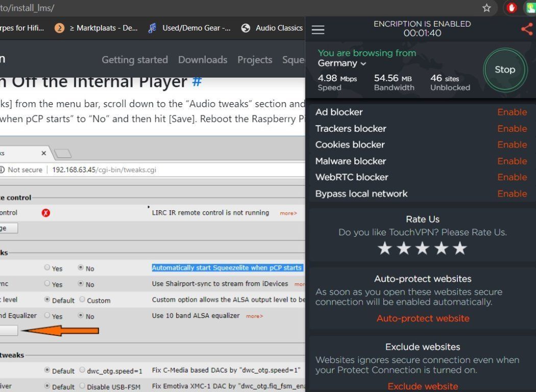Select Yes for 10 band ALSA equalizer
Image resolution: width=536 pixels, height=392 pixels.
[47, 315]
